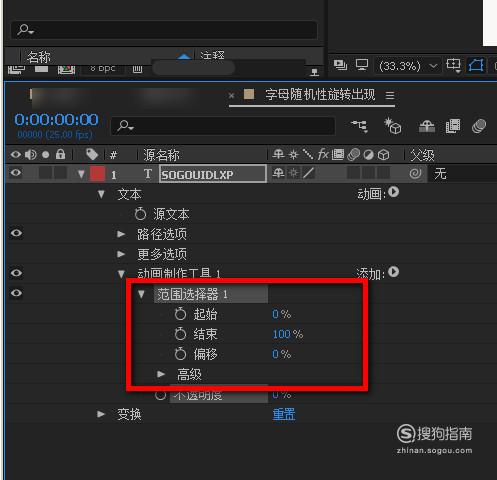Collapse the 文本 property group
The width and height of the screenshot is (497, 480).
[101, 194]
